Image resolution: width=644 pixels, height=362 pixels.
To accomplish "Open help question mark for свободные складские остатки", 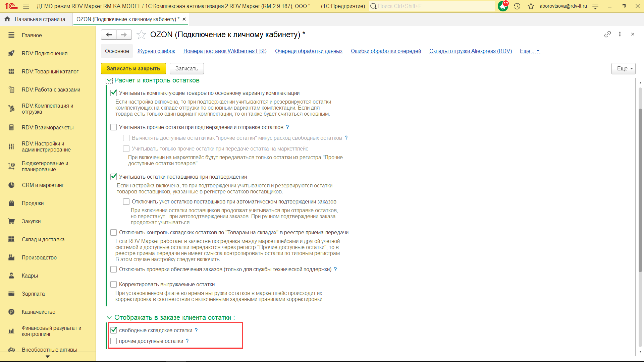I will point(196,330).
